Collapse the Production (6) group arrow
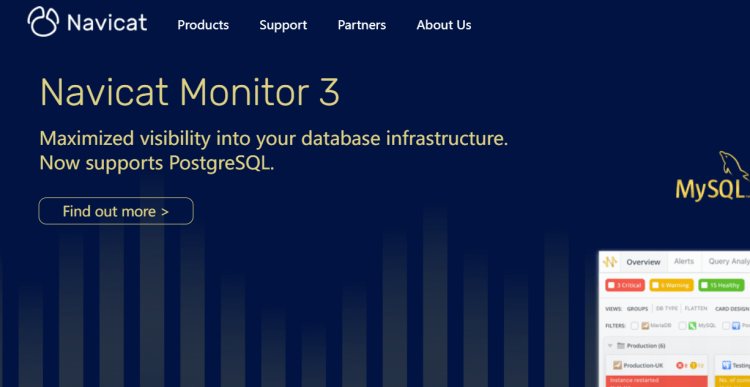 610,345
